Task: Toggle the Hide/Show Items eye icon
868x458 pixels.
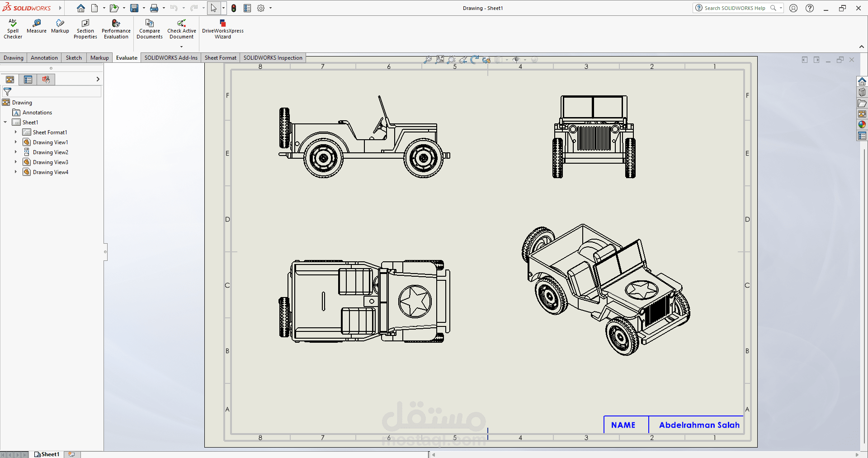Action: (x=516, y=60)
